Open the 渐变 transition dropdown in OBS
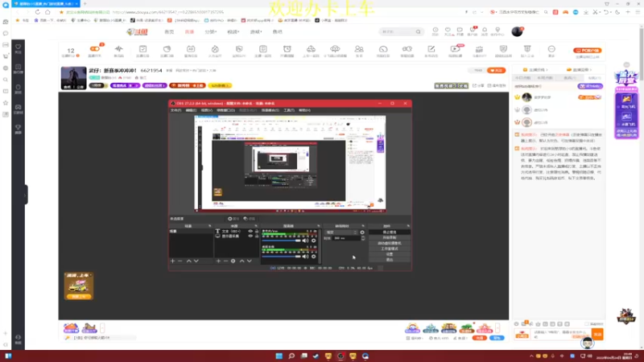The width and height of the screenshot is (644, 362). click(341, 232)
